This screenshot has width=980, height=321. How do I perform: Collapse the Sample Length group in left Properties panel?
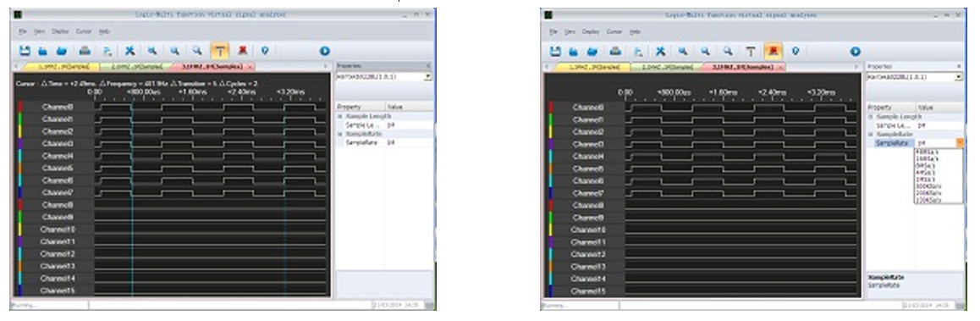pyautogui.click(x=339, y=116)
